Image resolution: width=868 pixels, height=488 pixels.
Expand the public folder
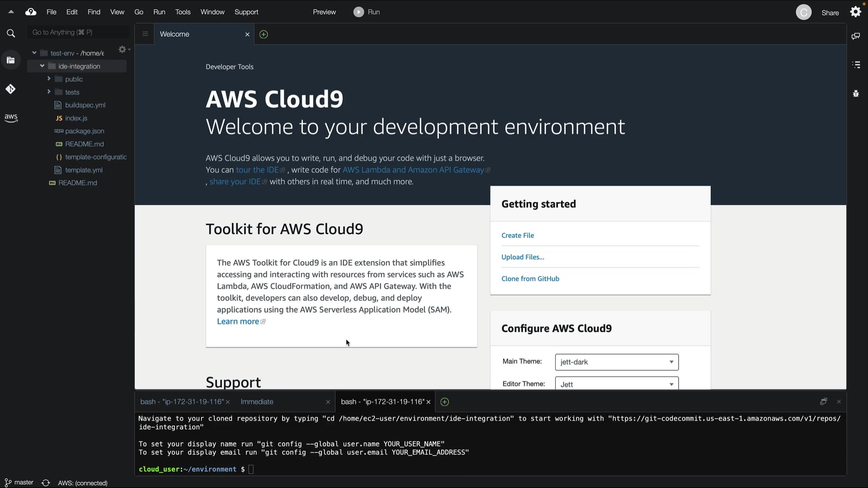point(49,79)
